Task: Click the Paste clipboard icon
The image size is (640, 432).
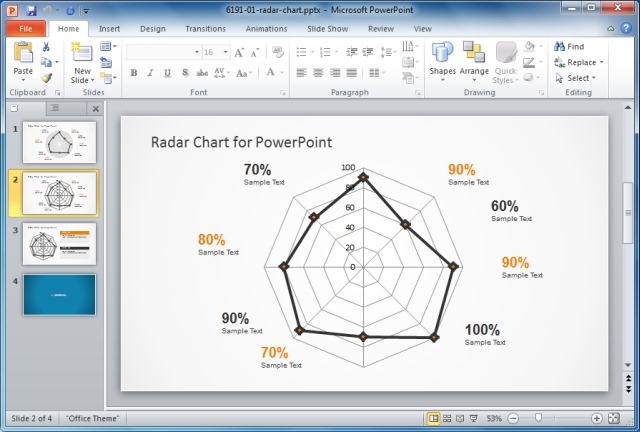Action: 23,53
